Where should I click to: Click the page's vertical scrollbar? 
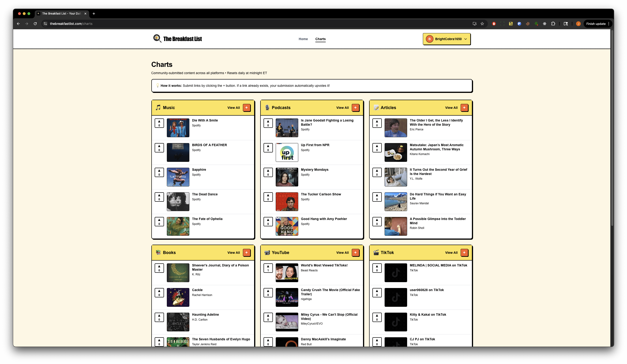point(612,129)
